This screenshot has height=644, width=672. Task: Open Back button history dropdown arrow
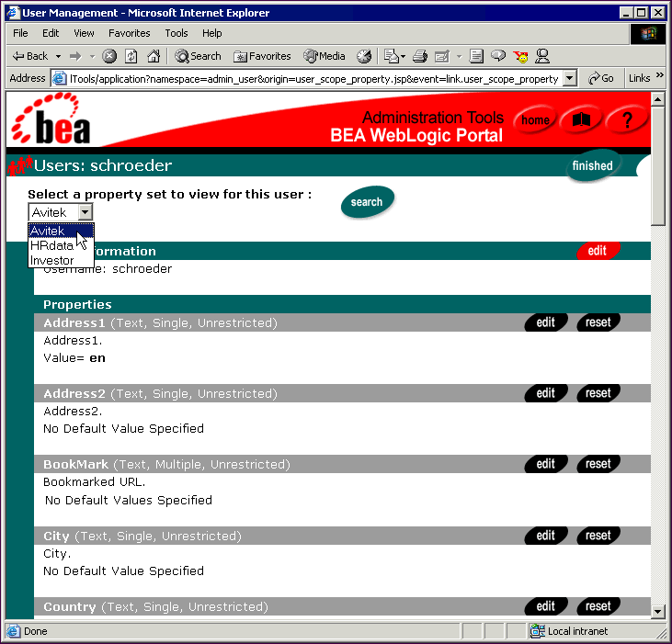tap(58, 56)
